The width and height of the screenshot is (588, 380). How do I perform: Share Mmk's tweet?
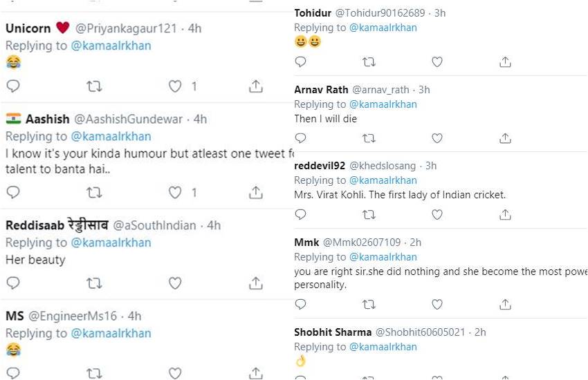(505, 304)
